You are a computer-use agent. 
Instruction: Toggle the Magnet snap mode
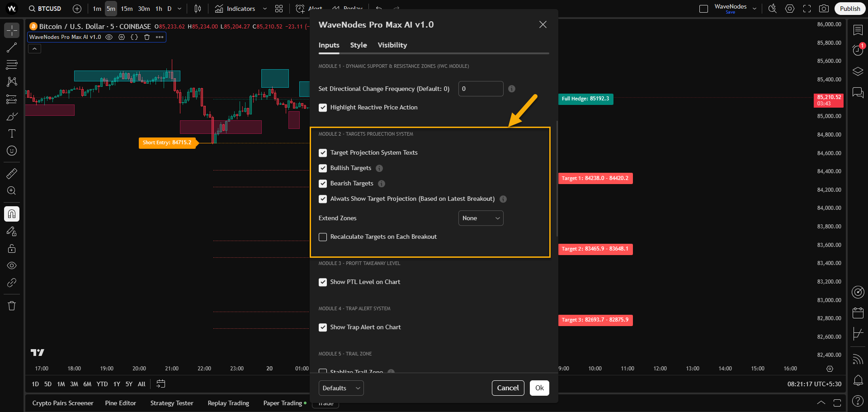coord(12,214)
